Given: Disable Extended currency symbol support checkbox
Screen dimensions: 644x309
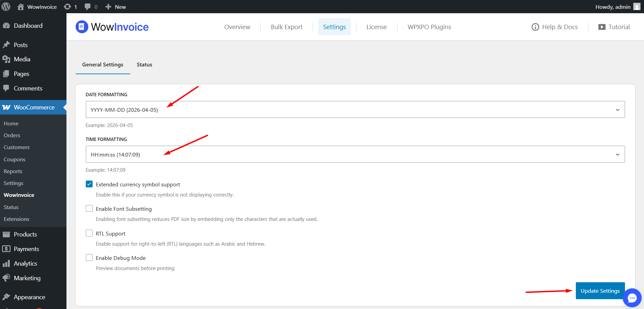Looking at the screenshot, I should click(x=89, y=184).
